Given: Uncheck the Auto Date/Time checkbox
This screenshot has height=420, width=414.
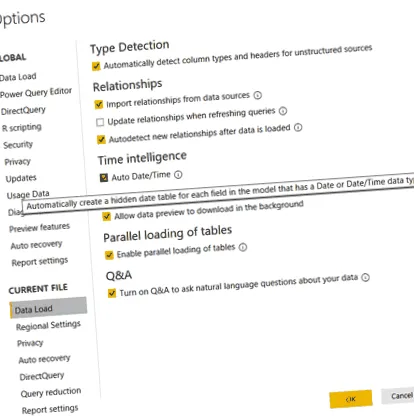Looking at the screenshot, I should (x=104, y=177).
